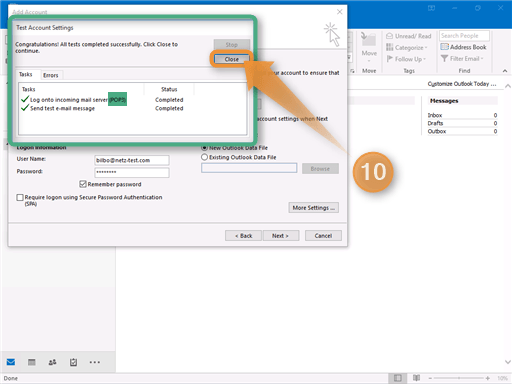Go Back in Add Account wizard
The width and height of the screenshot is (512, 384).
pyautogui.click(x=243, y=236)
